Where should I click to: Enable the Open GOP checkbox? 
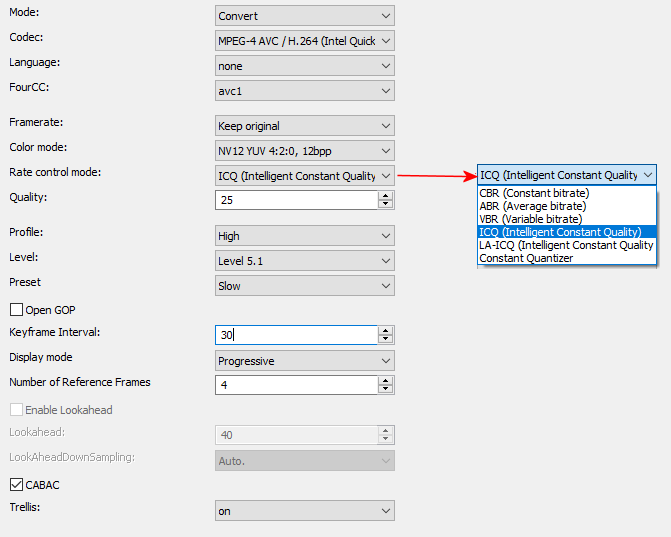[17, 310]
